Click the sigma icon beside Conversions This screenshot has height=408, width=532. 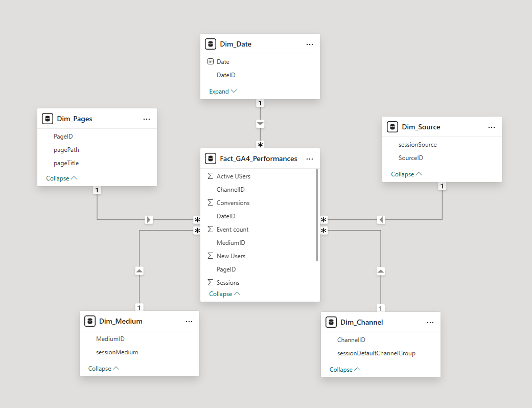tap(211, 202)
